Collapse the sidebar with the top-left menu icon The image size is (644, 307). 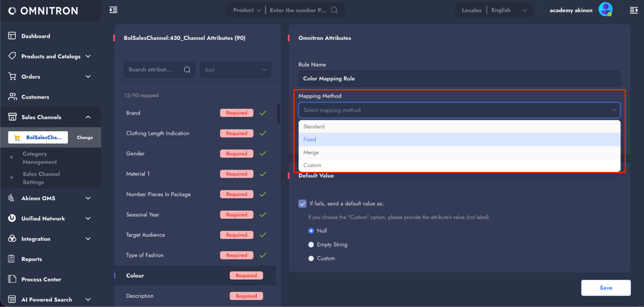coord(113,10)
